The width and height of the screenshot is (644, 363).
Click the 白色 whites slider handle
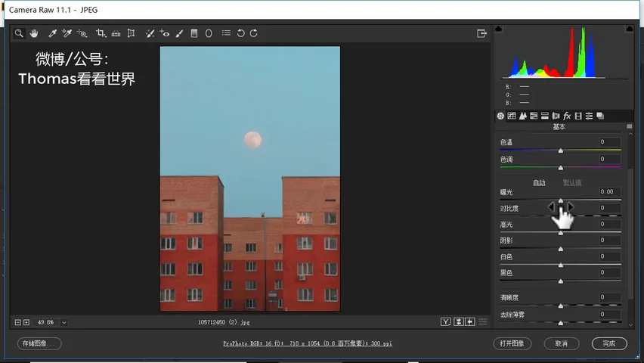click(561, 265)
